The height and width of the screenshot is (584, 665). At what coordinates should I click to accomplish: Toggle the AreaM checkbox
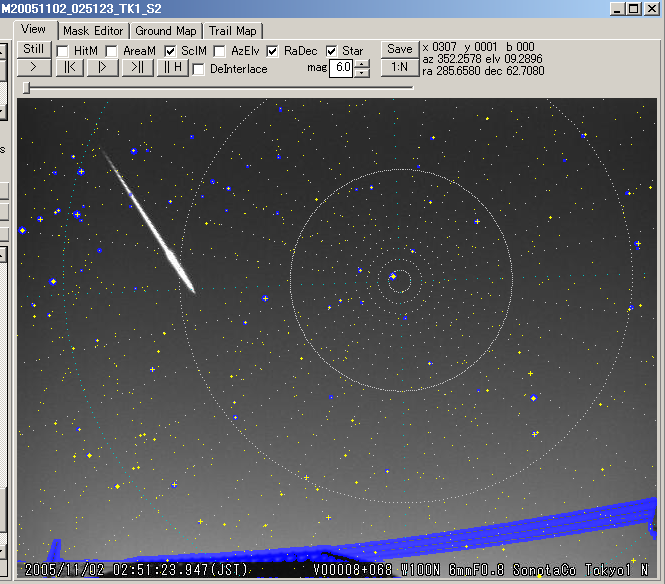coord(112,51)
